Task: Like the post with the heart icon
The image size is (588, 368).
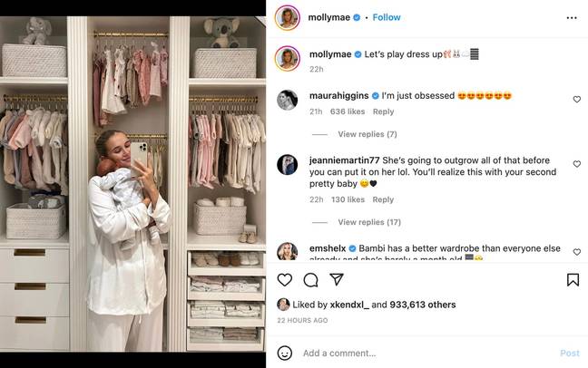Action: pos(285,280)
